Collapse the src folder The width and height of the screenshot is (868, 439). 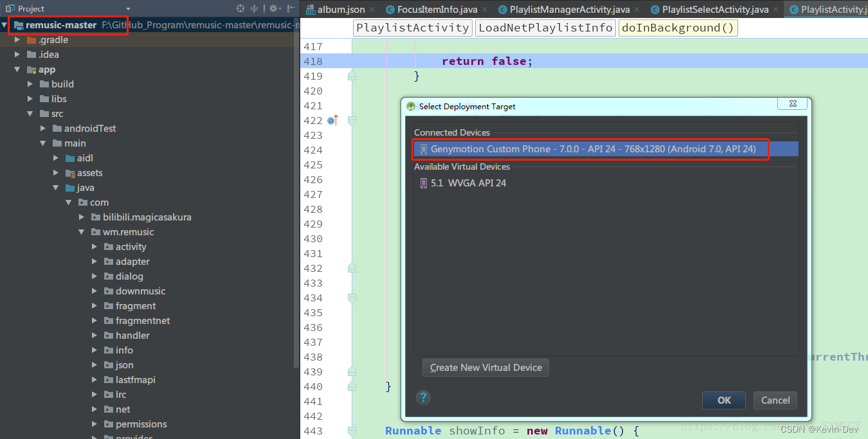30,114
